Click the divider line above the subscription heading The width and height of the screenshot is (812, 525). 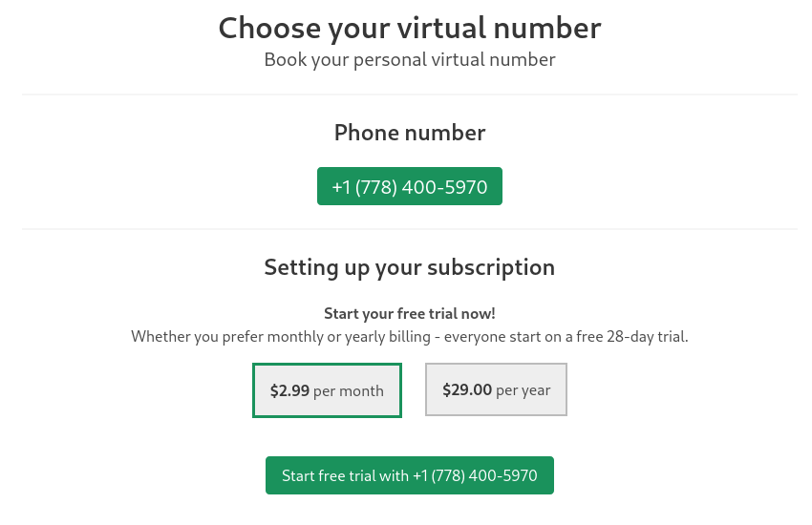point(409,229)
